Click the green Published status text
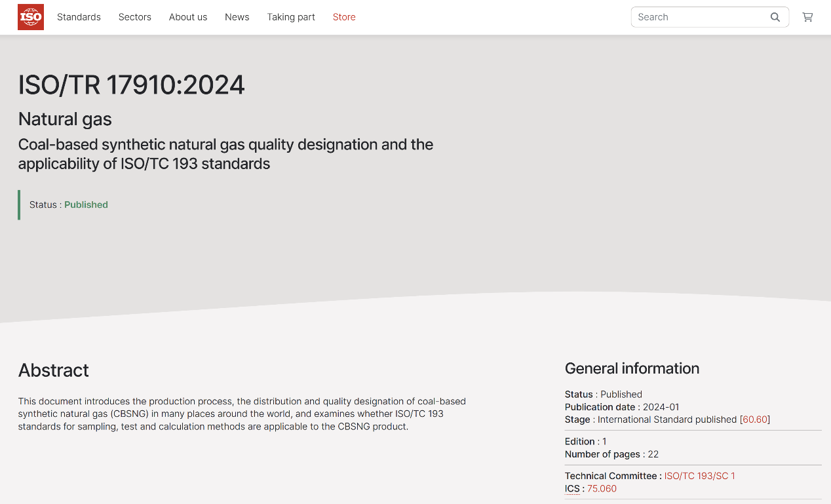The height and width of the screenshot is (504, 831). pyautogui.click(x=86, y=204)
